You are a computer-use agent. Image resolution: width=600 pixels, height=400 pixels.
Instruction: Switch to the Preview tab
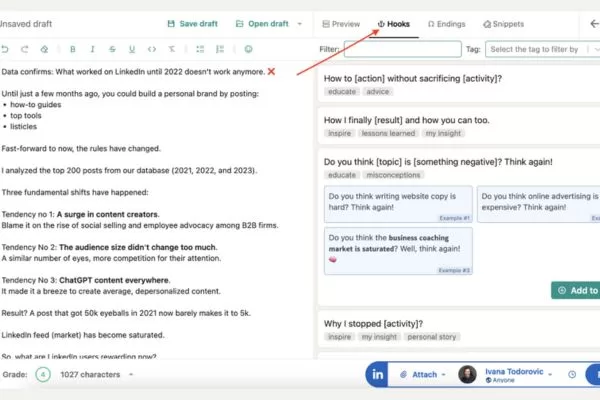[341, 24]
